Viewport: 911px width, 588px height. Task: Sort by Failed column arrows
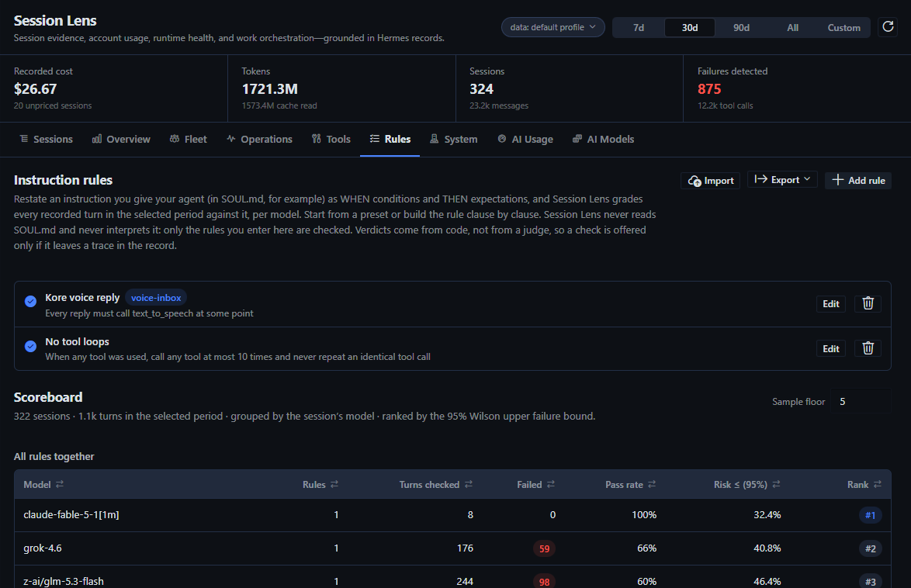[551, 484]
